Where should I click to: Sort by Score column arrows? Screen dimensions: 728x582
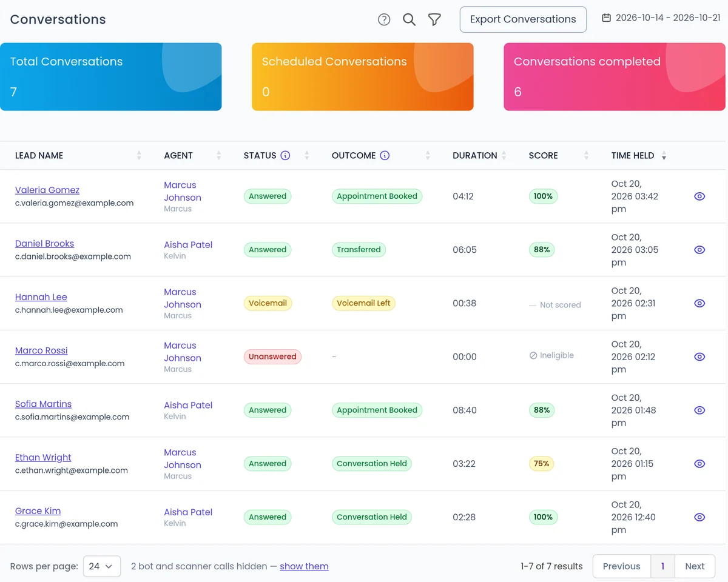tap(586, 155)
